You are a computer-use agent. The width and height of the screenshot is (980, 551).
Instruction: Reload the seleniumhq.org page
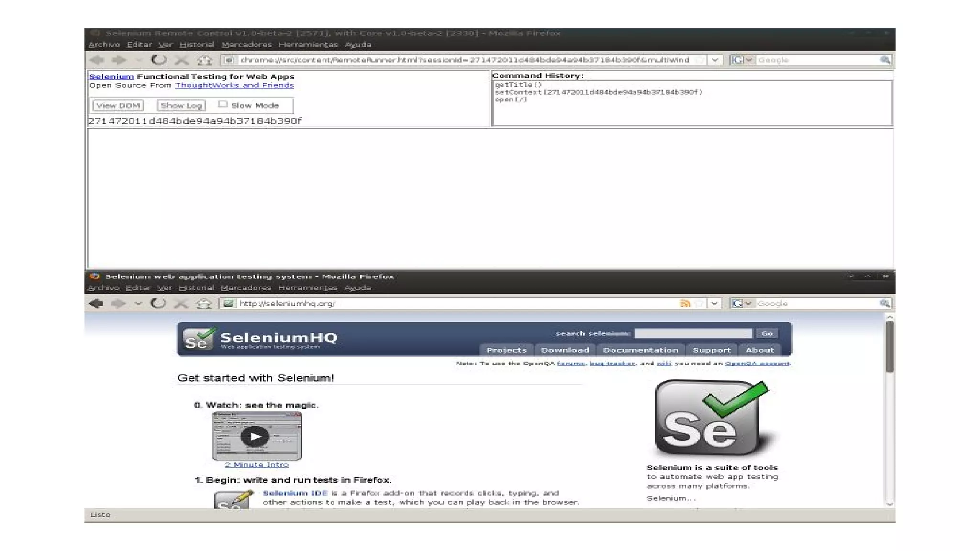158,303
